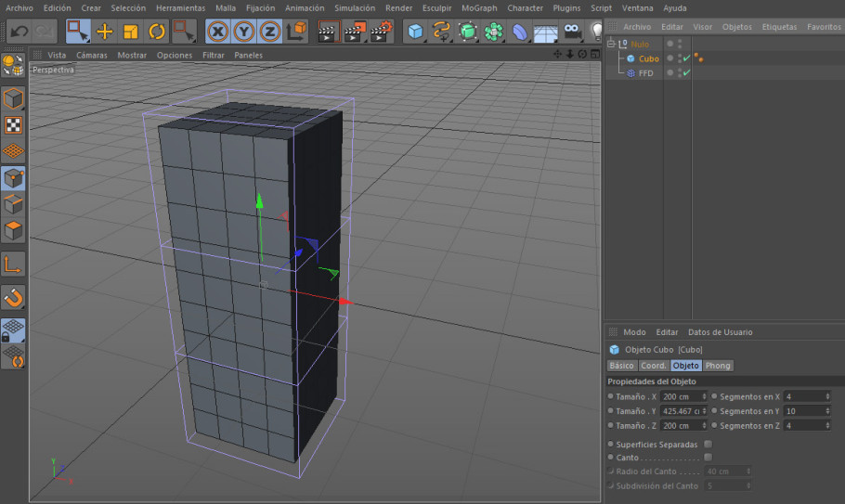Open the spline pen tool icon
This screenshot has width=845, height=504.
441,32
